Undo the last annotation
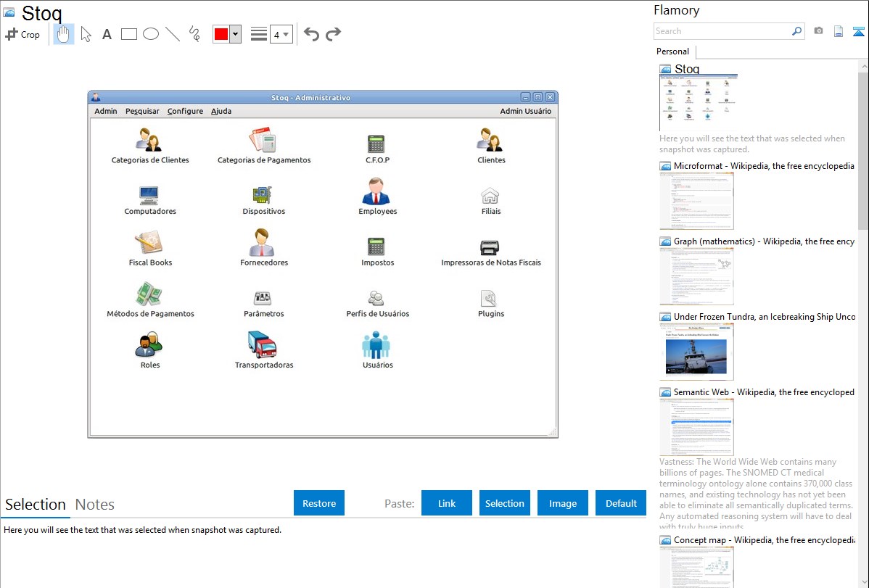The width and height of the screenshot is (869, 588). tap(311, 34)
